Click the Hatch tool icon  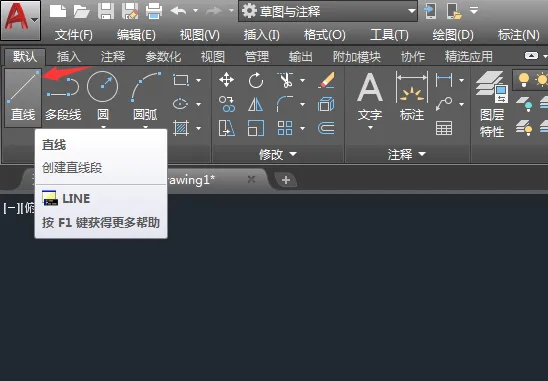point(181,128)
